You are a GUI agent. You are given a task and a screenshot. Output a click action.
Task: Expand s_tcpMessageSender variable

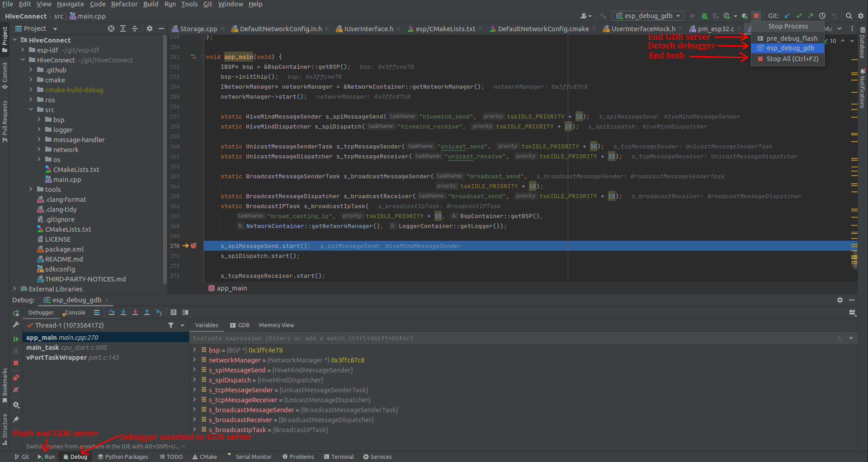click(x=195, y=390)
